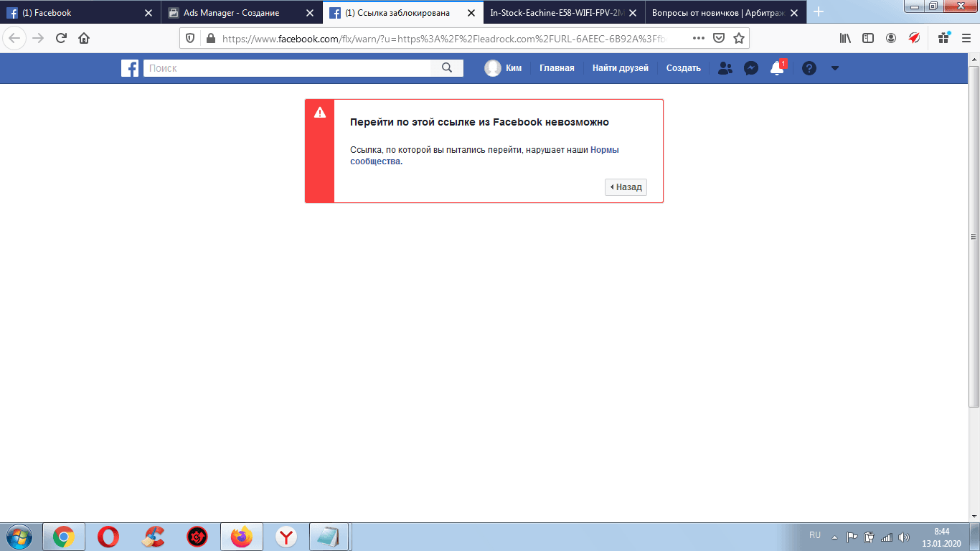Open Firefox taskbar button

(242, 537)
